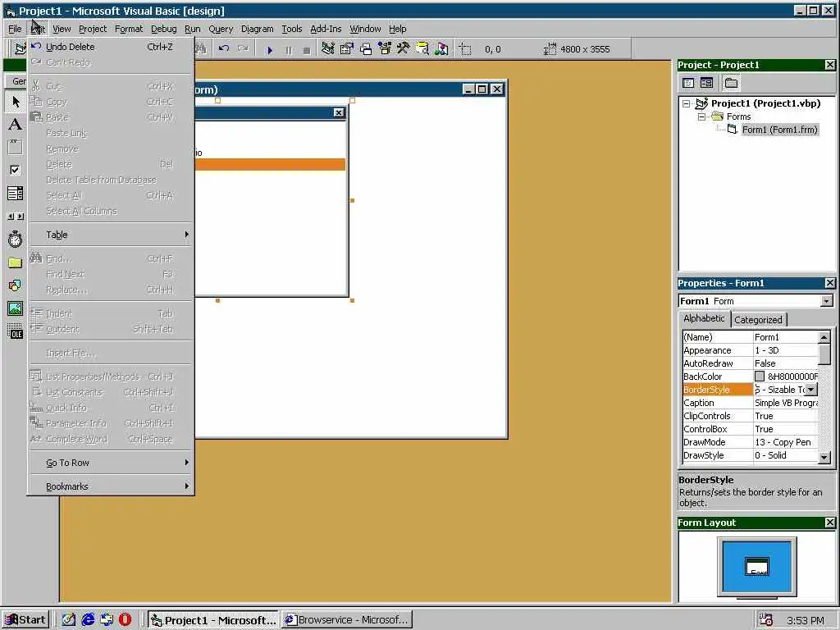Open Visual Component Manager icon

441,48
